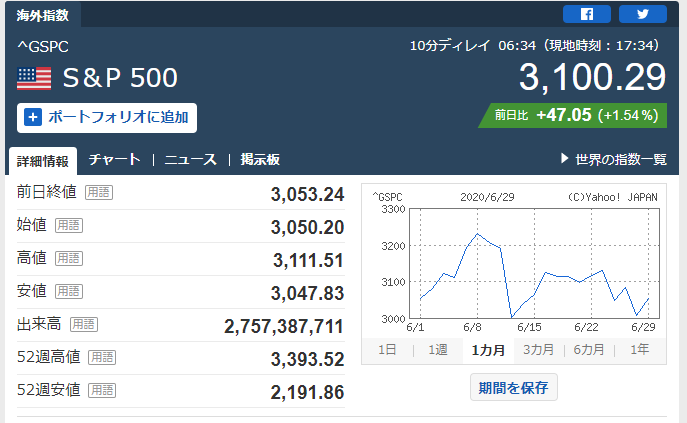Image resolution: width=687 pixels, height=423 pixels.
Task: Click high value 3,111.51
Action: tap(308, 260)
